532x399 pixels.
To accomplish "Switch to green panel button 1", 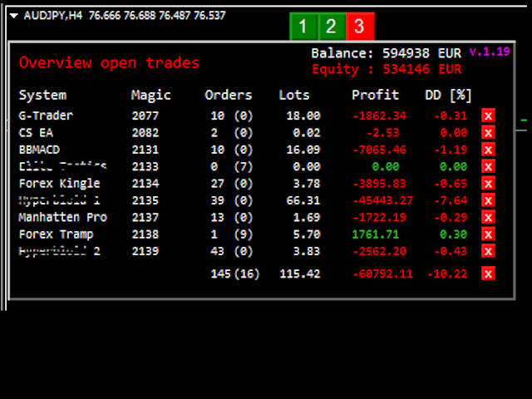I will pos(303,26).
